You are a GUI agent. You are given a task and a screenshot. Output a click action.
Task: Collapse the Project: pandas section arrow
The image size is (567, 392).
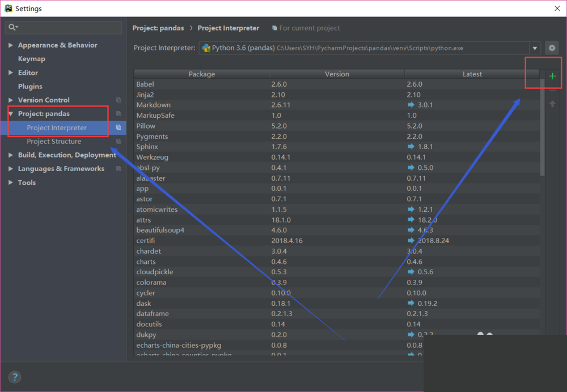tap(10, 114)
